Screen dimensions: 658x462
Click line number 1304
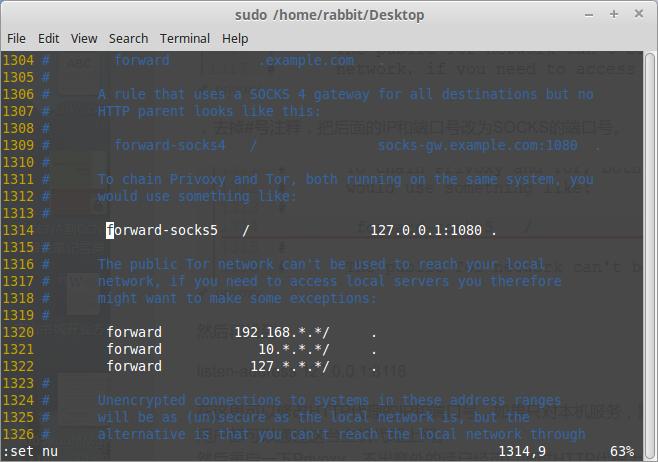(18, 60)
